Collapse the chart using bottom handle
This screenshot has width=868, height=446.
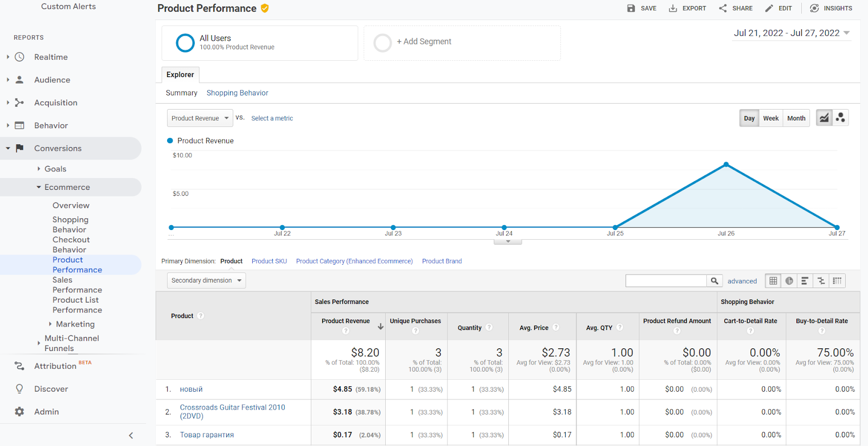508,241
